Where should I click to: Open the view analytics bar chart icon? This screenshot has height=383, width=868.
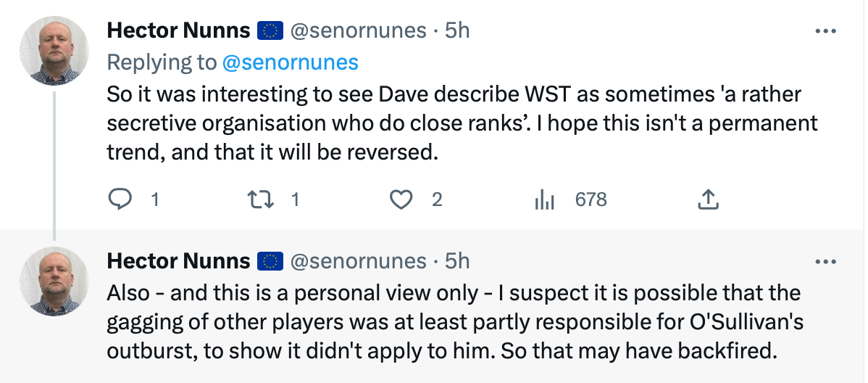pos(543,199)
